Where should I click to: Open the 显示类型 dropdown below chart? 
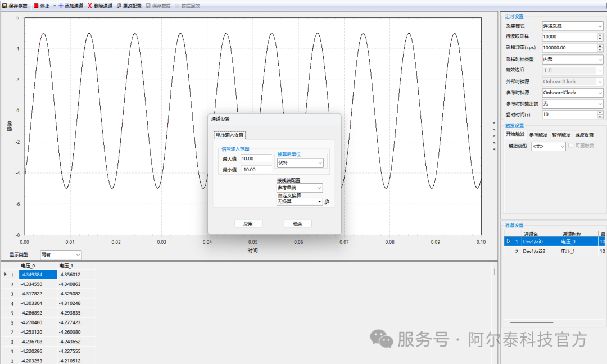(x=61, y=255)
